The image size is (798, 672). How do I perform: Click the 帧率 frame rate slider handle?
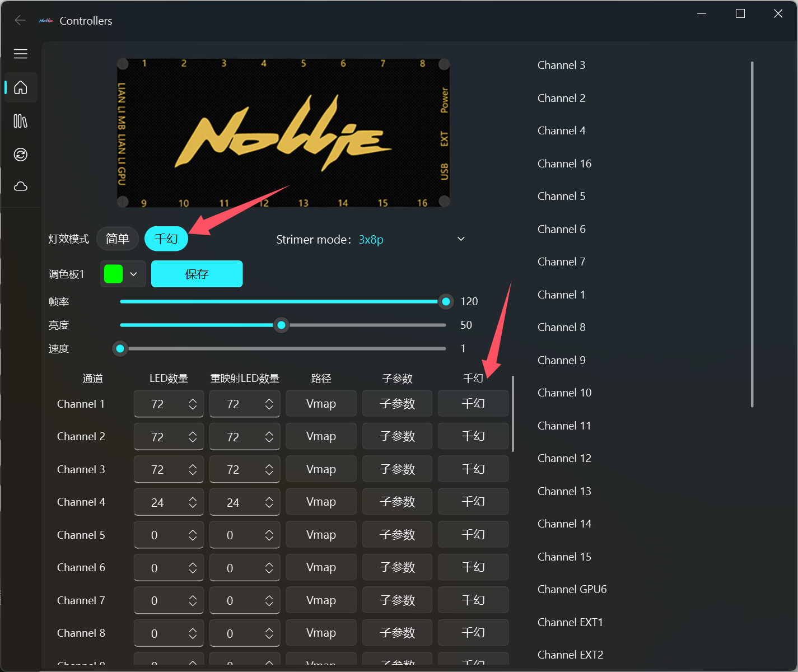(x=446, y=302)
